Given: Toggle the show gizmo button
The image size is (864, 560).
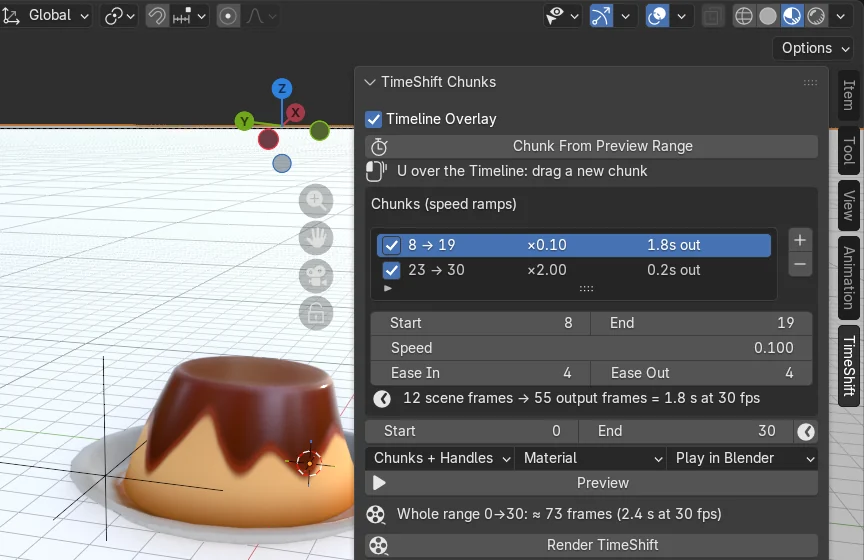Looking at the screenshot, I should click(x=602, y=16).
